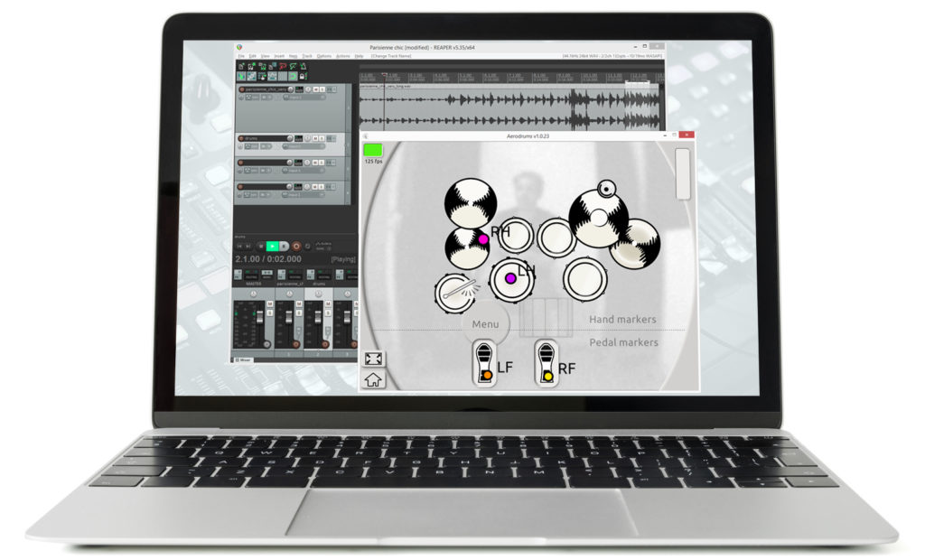Click the snare drum with drumstick icon
Screen dimensions: 925x560
coord(455,294)
